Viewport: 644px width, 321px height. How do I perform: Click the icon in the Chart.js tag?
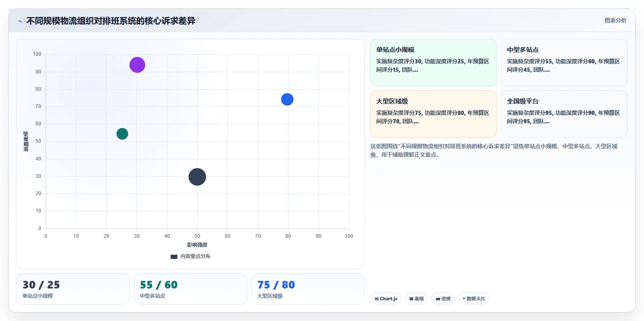click(x=377, y=299)
